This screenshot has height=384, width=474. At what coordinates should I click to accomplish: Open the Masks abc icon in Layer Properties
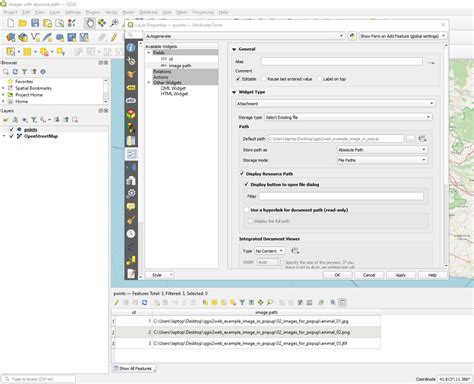pos(131,100)
